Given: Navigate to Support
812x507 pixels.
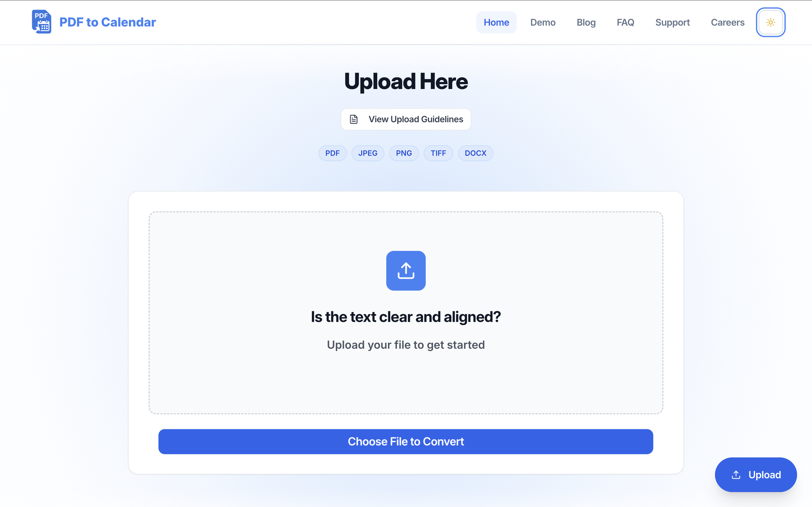Looking at the screenshot, I should click(x=672, y=22).
